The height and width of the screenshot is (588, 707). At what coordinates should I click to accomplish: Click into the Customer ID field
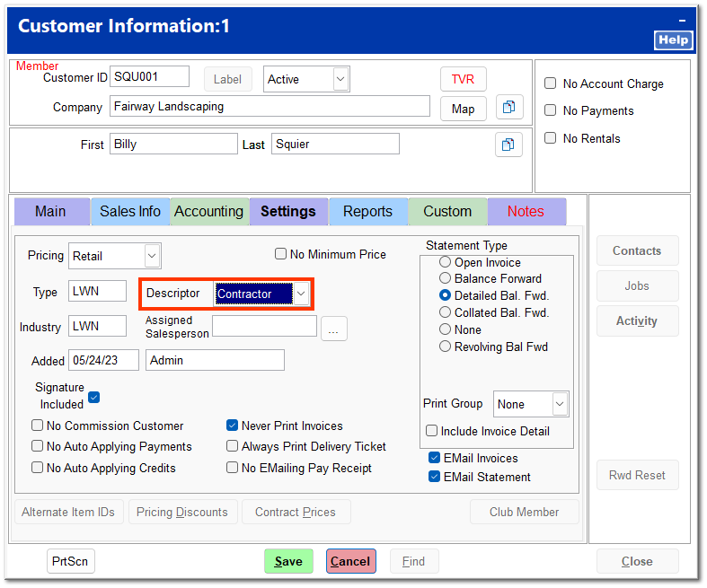(x=149, y=77)
